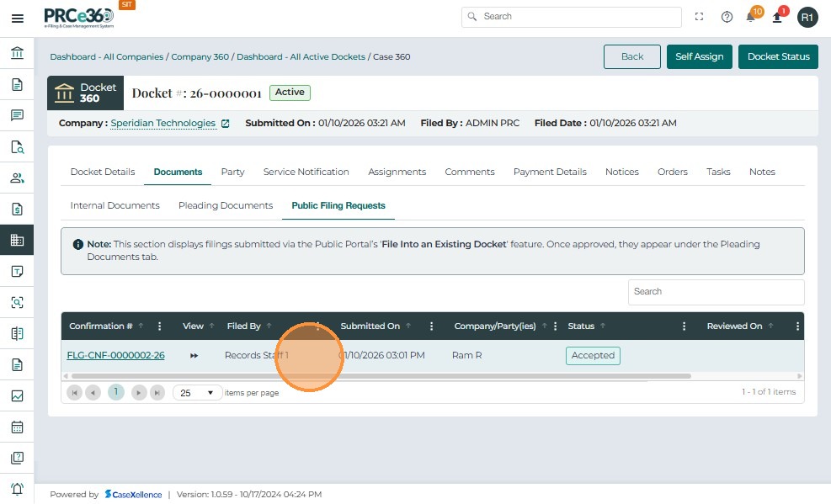
Task: Select the highlighted building grid sidebar icon
Action: 17,240
